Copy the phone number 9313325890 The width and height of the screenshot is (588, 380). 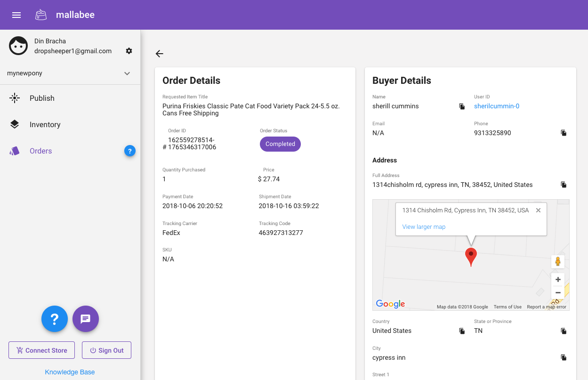coord(564,133)
